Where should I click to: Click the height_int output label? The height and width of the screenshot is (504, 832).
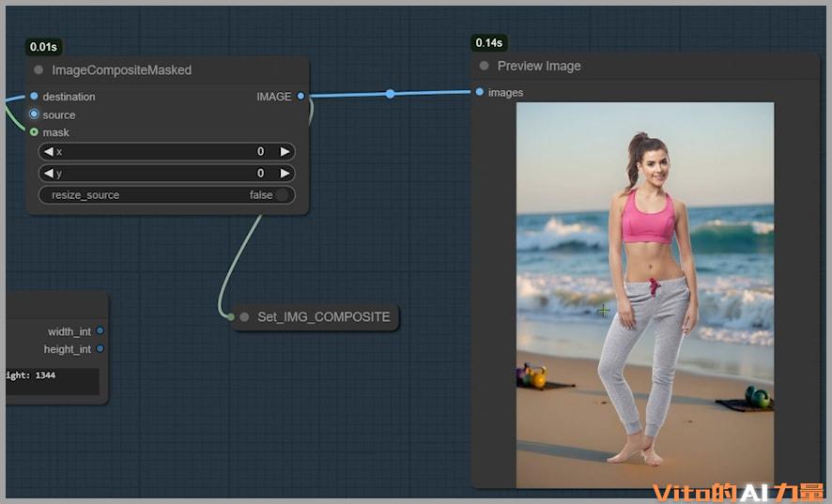click(68, 349)
